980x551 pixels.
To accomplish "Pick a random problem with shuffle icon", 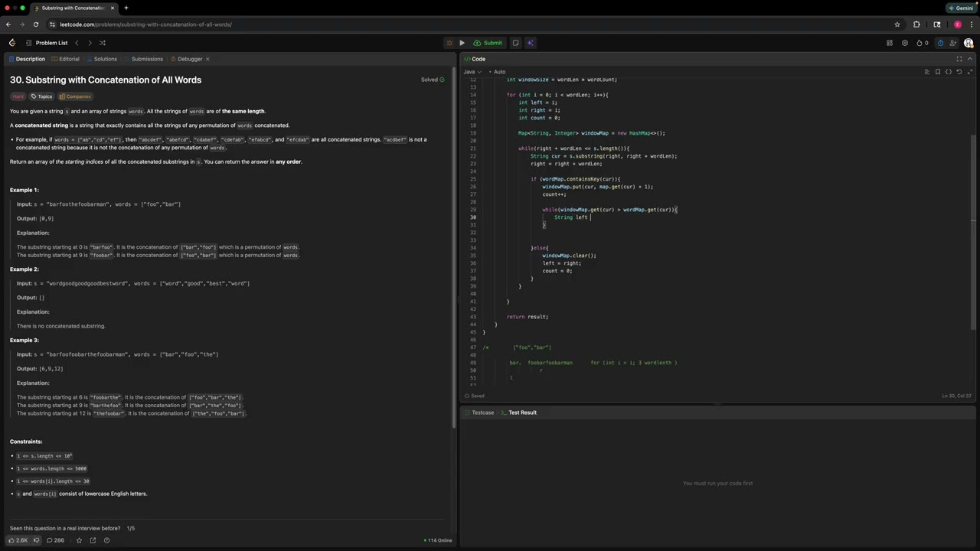I will 103,43.
